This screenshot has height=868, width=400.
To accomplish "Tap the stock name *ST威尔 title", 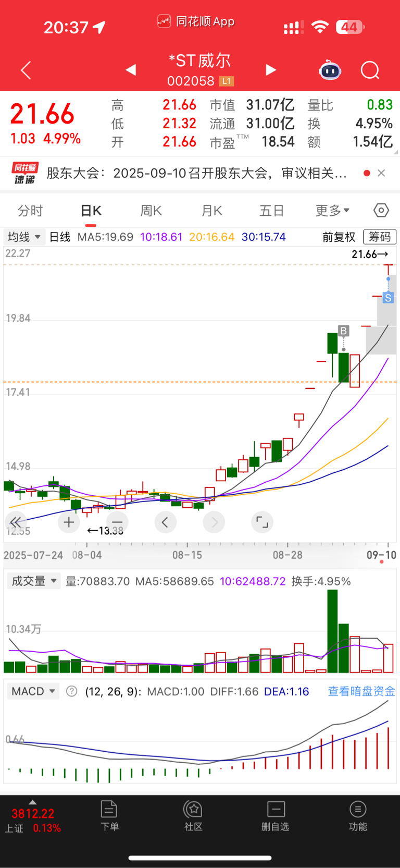I will point(199,60).
